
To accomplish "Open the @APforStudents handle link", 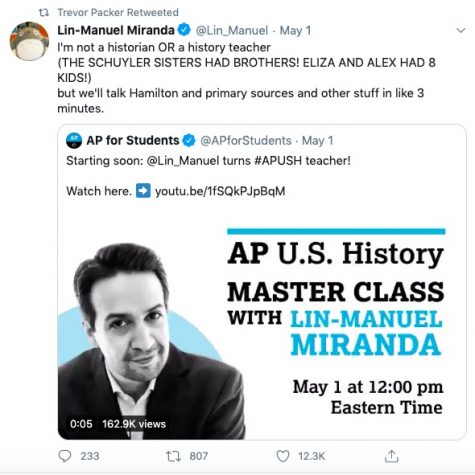I will tap(246, 140).
